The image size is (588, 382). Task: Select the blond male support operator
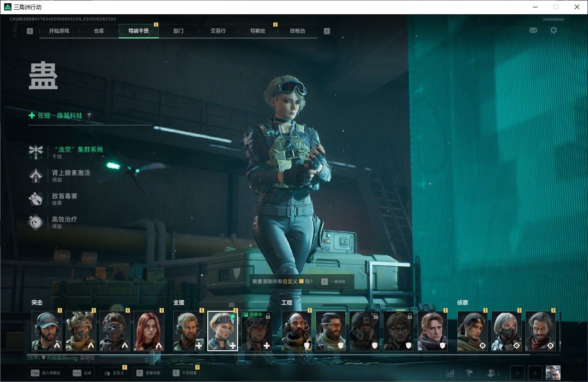tap(189, 331)
